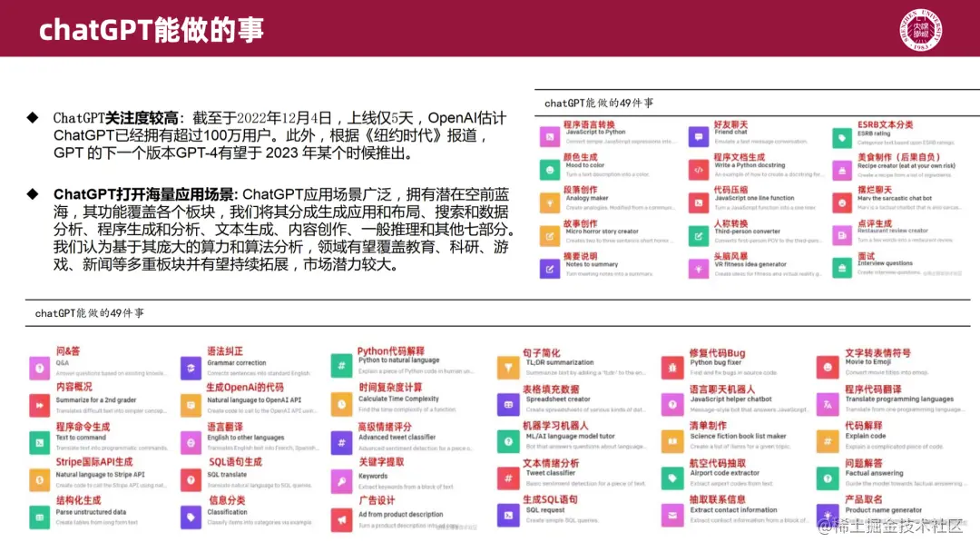980x552 pixels.
Task: Click the purple Classification tag icon
Action: (x=191, y=517)
